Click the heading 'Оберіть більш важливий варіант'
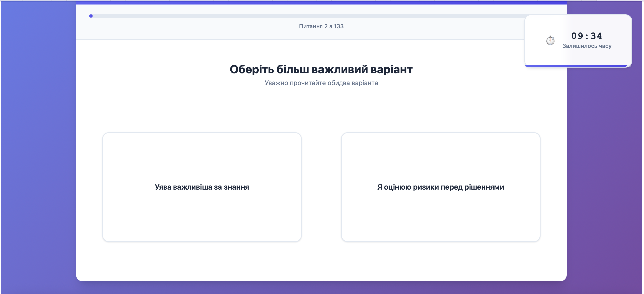 point(321,70)
